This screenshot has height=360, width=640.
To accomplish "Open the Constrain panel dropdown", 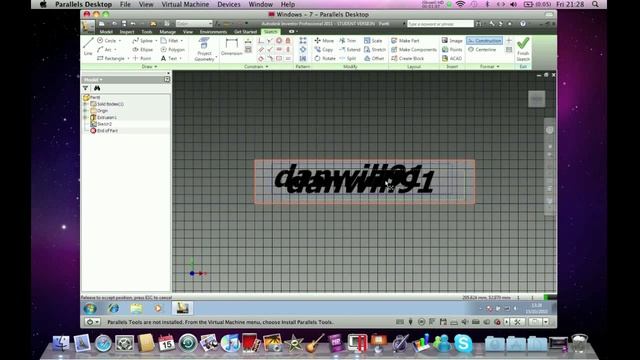I will tap(256, 67).
